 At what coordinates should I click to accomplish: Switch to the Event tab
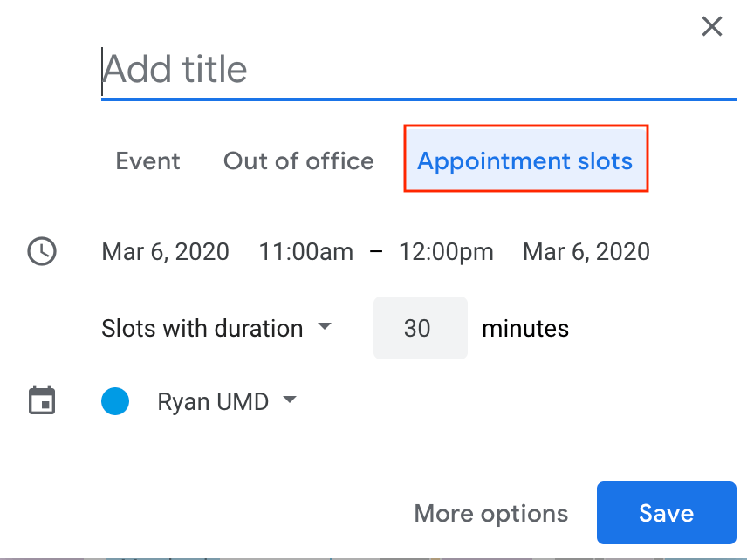147,161
